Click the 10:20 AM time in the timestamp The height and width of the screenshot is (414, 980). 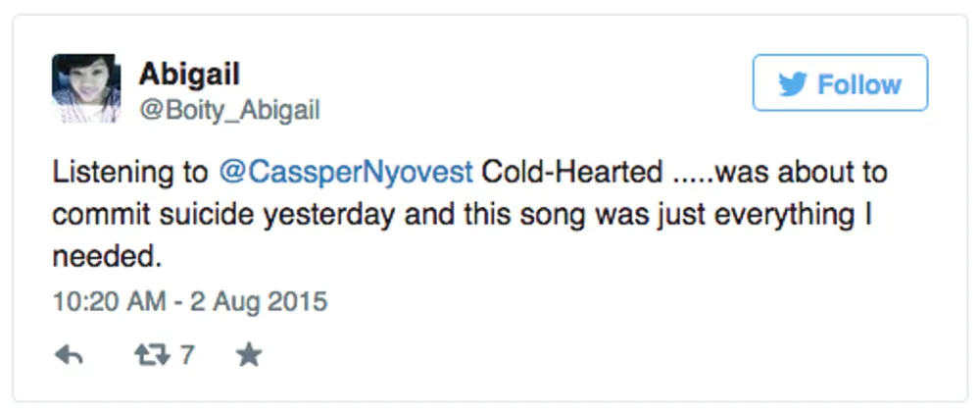click(x=108, y=301)
